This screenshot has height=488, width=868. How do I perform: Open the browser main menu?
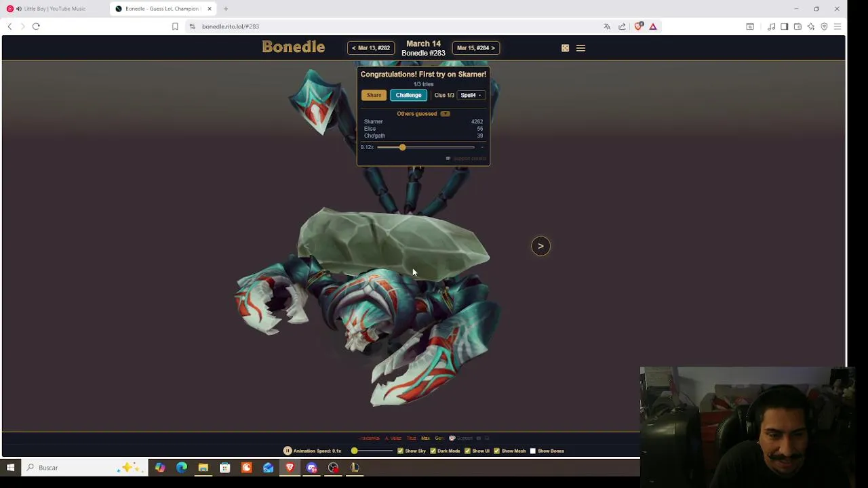[x=837, y=26]
